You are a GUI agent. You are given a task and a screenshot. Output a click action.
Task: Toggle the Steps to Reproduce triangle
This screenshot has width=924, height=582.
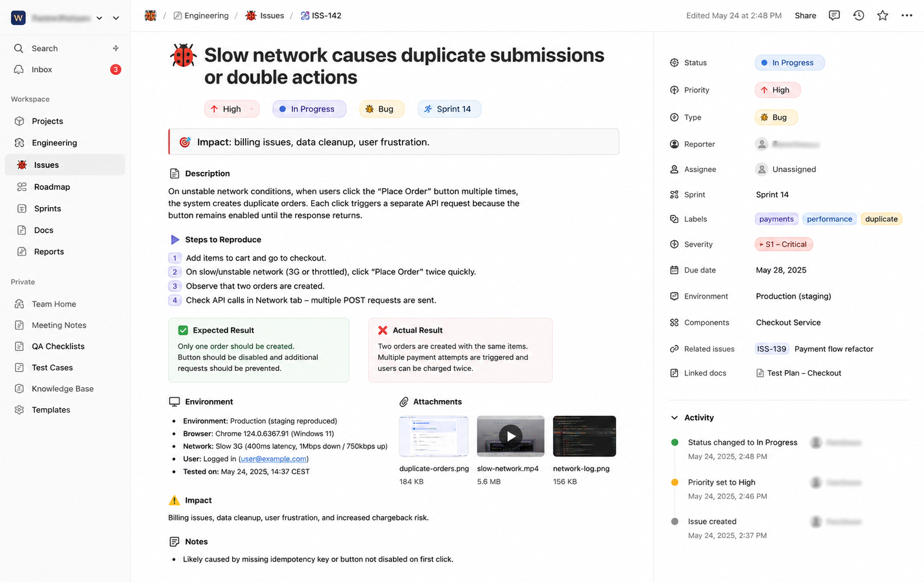(174, 240)
